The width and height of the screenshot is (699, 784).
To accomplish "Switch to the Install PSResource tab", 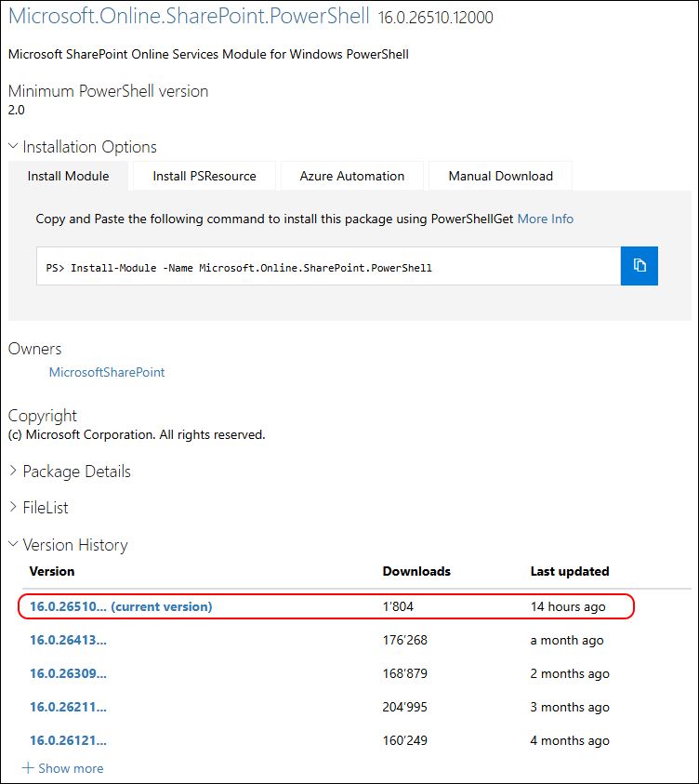I will (x=204, y=176).
